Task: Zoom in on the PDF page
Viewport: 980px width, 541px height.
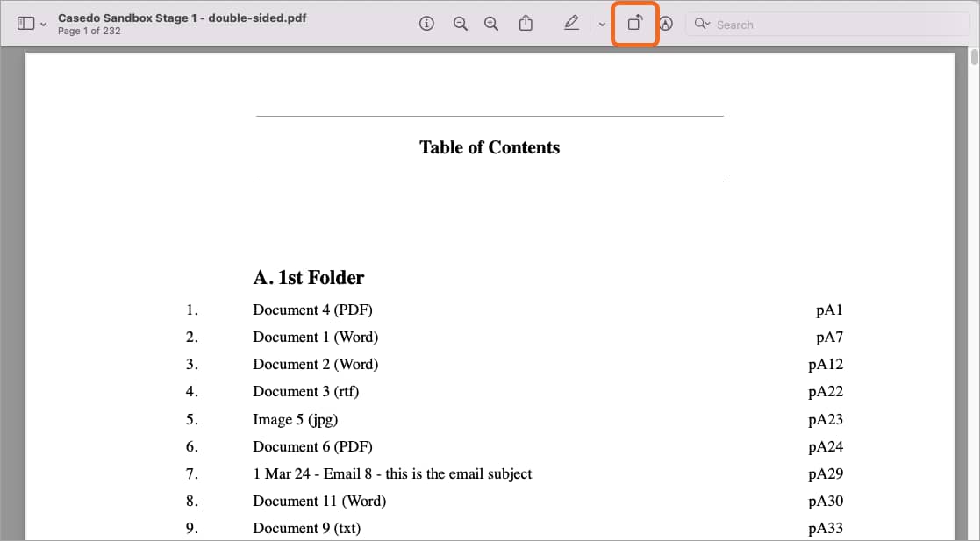Action: point(491,24)
